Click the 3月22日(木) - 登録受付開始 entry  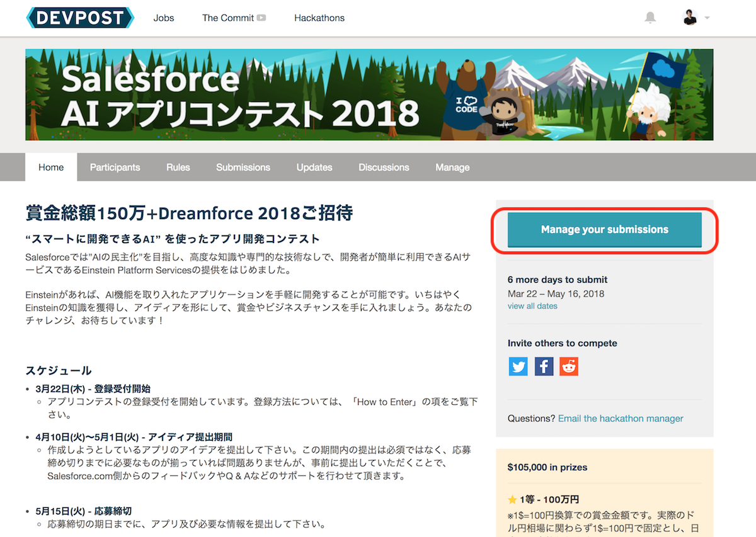click(93, 388)
